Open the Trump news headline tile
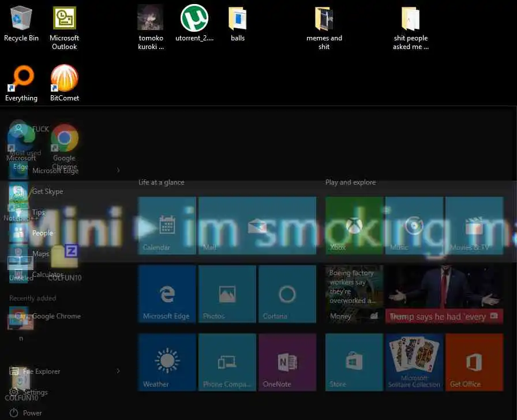The height and width of the screenshot is (420, 517). click(444, 294)
